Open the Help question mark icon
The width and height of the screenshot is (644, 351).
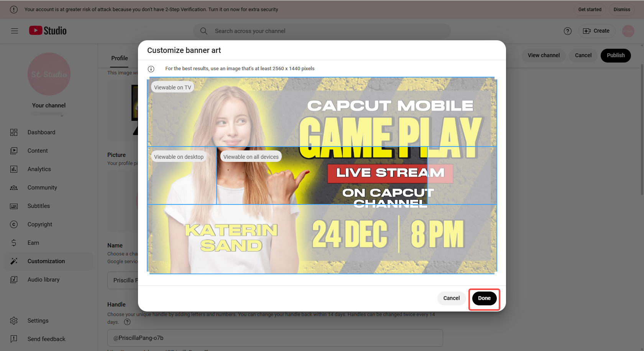(x=568, y=31)
